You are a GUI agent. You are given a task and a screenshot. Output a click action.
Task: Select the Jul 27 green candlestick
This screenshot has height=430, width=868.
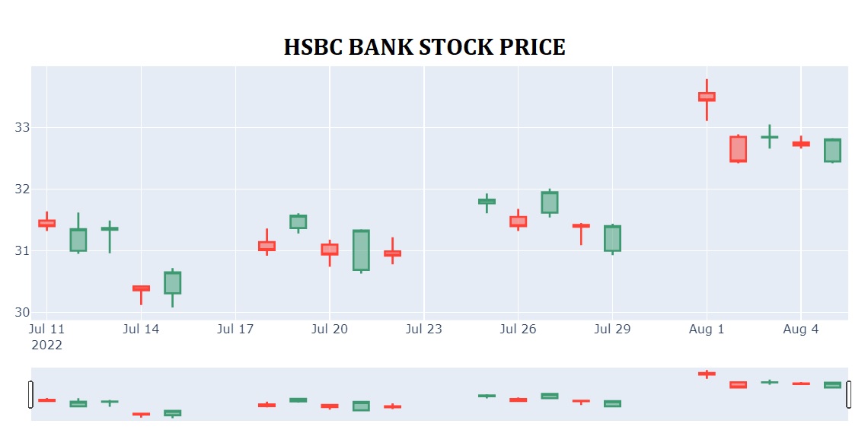[x=550, y=202]
